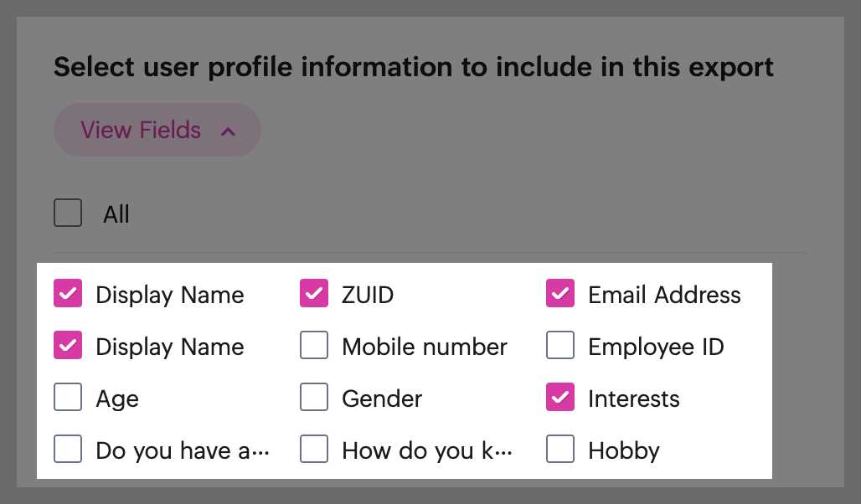
Task: Collapse fields using the View Fields chevron
Action: (x=229, y=131)
